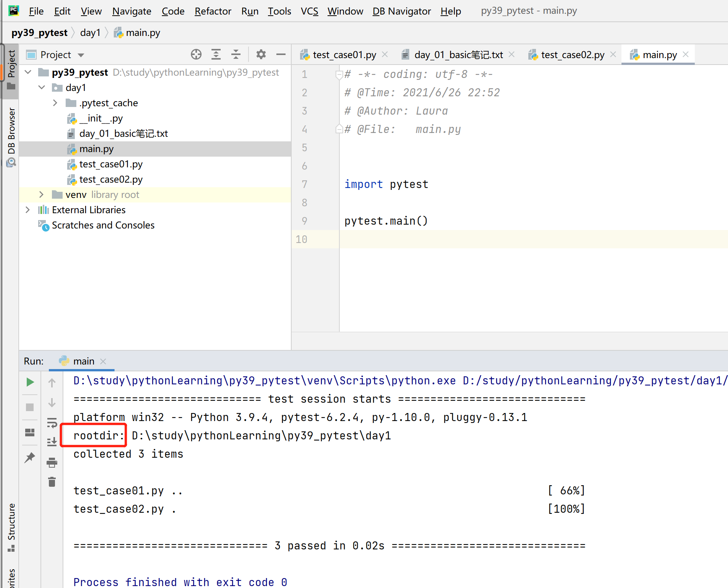Click fold marker on line 1 comment
The width and height of the screenshot is (728, 588).
pyautogui.click(x=339, y=74)
